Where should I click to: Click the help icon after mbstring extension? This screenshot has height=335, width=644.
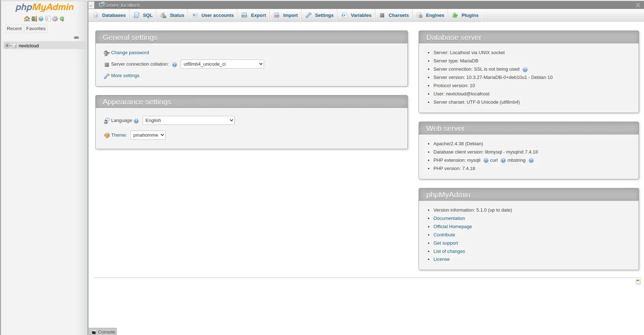point(531,161)
